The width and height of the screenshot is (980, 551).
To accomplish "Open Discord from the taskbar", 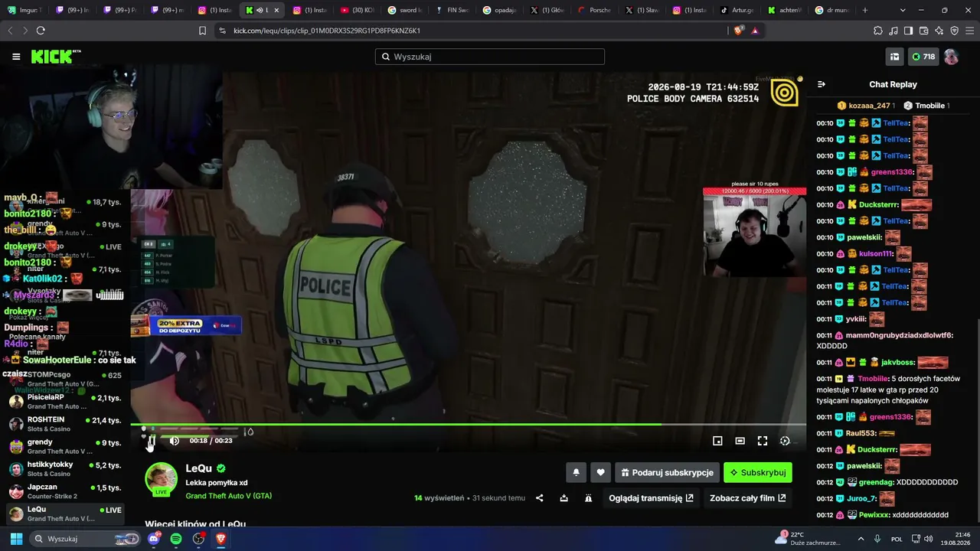I will [x=154, y=539].
